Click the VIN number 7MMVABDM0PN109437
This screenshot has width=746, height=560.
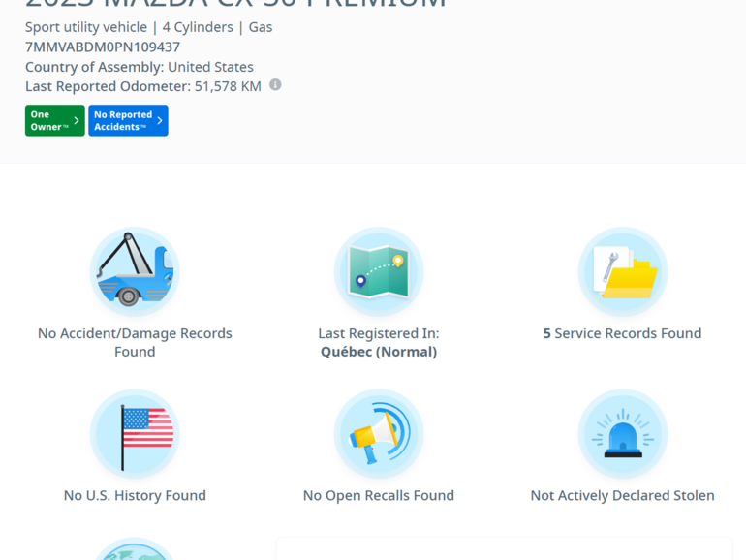point(103,47)
